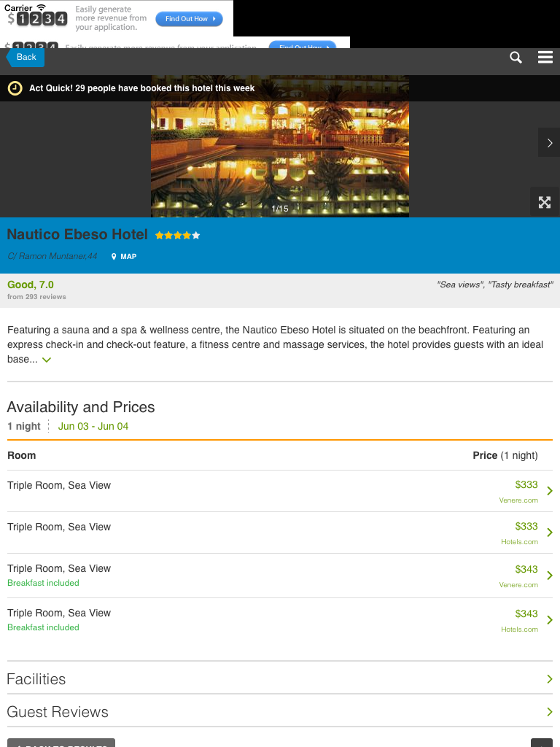Open $333 Hotels.com room deal chevron
This screenshot has height=747, width=560.
[x=550, y=532]
